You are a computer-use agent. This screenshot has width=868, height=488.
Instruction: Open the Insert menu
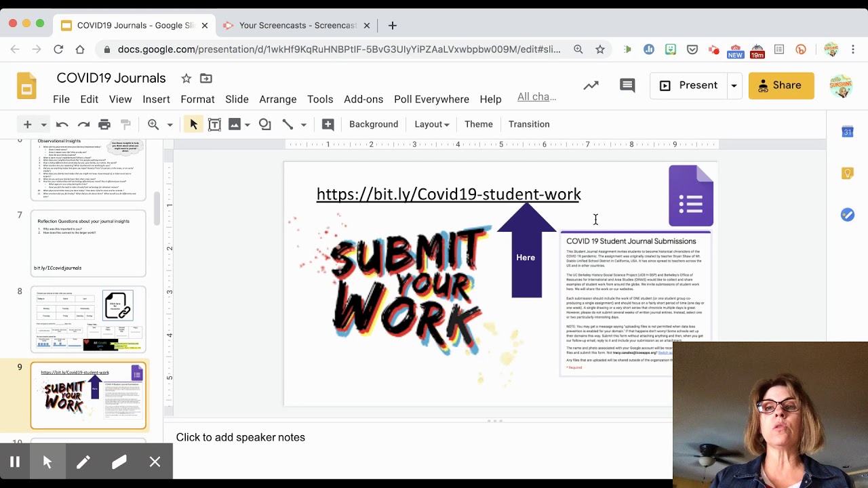click(x=156, y=99)
